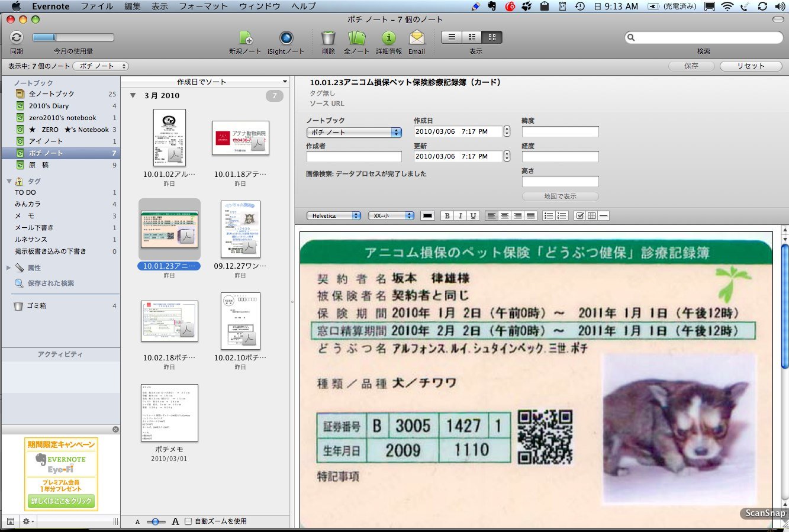The width and height of the screenshot is (789, 532).
Task: Open the iSight note camera icon
Action: 286,38
